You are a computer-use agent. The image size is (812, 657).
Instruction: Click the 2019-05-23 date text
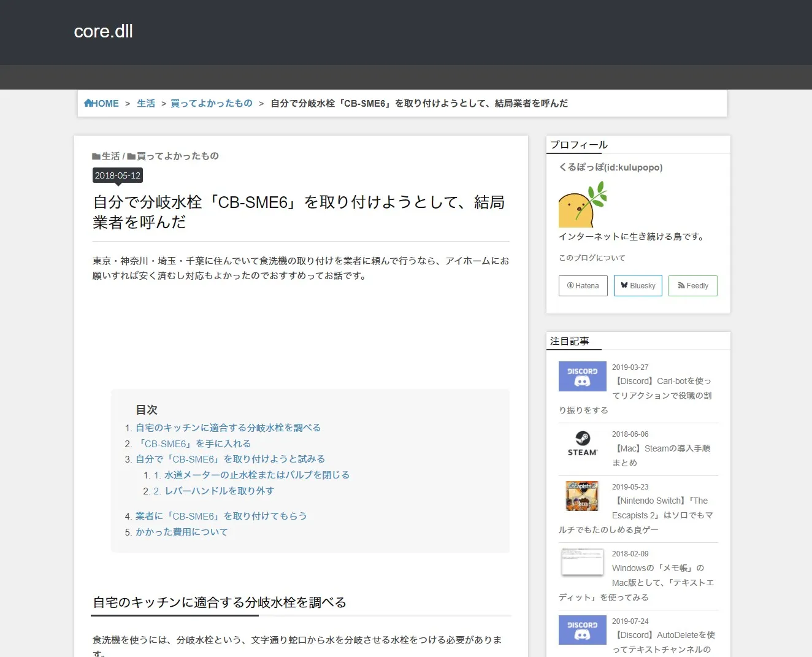pyautogui.click(x=630, y=487)
